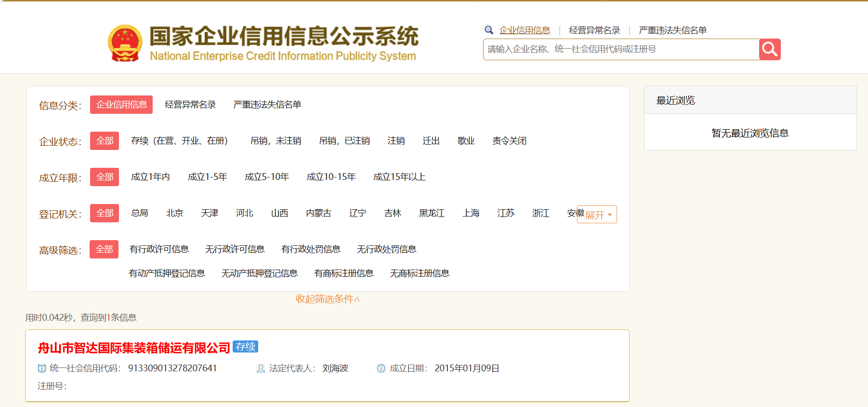Viewport: 868px width, 407px height.
Task: Filter by 迁出 status
Action: point(431,141)
